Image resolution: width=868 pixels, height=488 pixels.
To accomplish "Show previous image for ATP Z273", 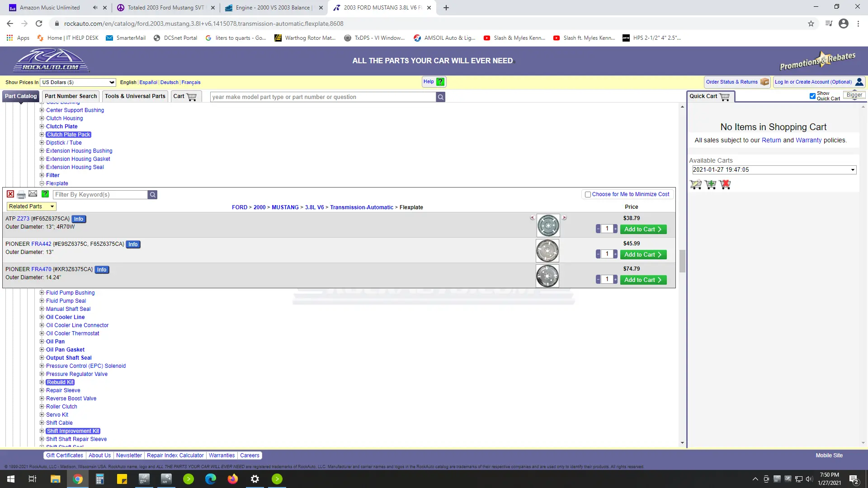I will 533,218.
